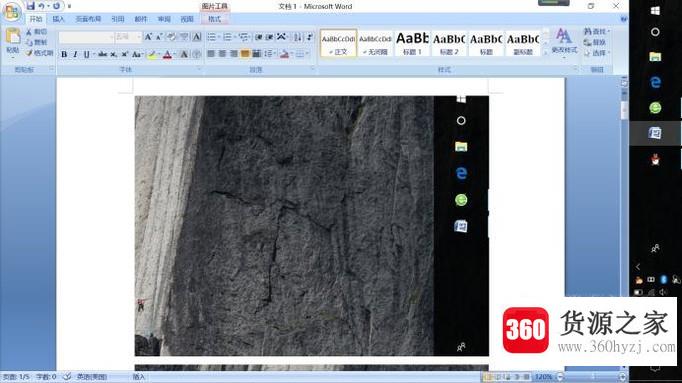Click the Multilevel List icon

(243, 37)
